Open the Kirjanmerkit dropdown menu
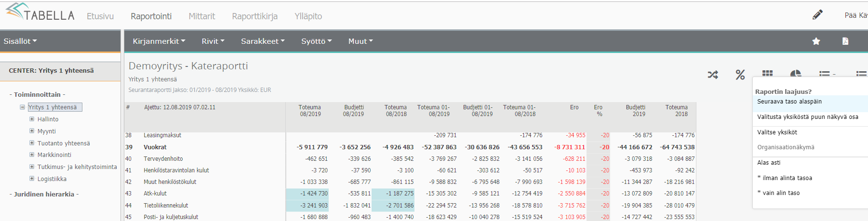The image size is (868, 221). click(159, 41)
